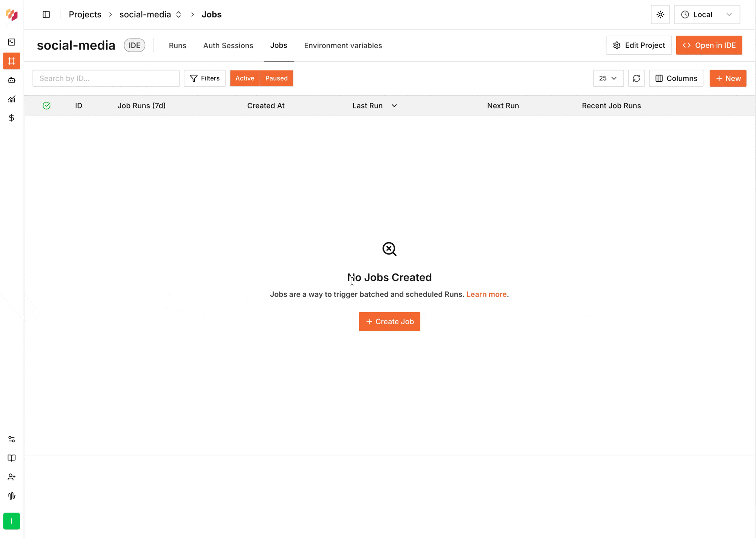Open billing via the dollar icon

coord(11,118)
